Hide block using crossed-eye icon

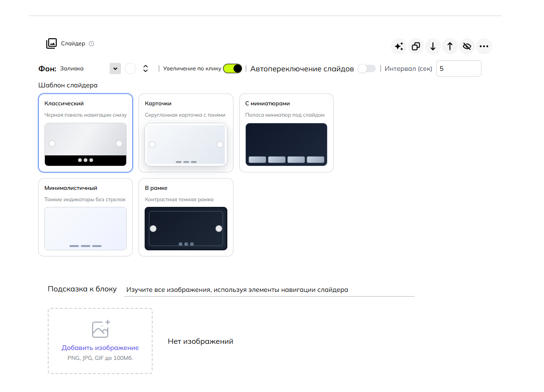(x=467, y=46)
